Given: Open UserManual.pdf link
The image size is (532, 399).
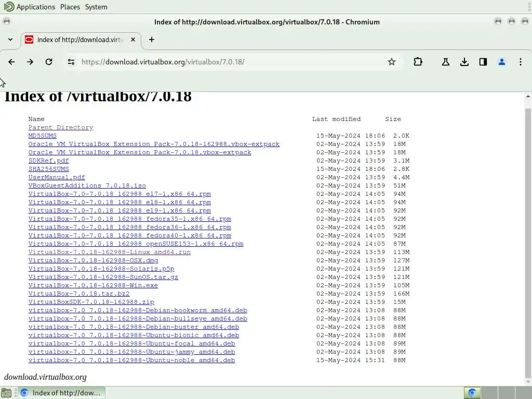Looking at the screenshot, I should [x=57, y=178].
